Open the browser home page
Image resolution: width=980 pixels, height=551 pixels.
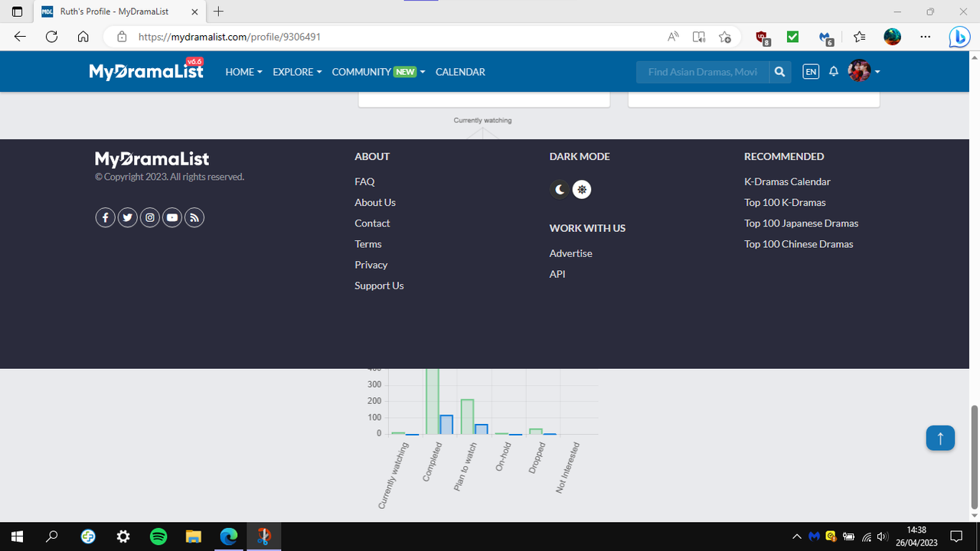pyautogui.click(x=83, y=36)
